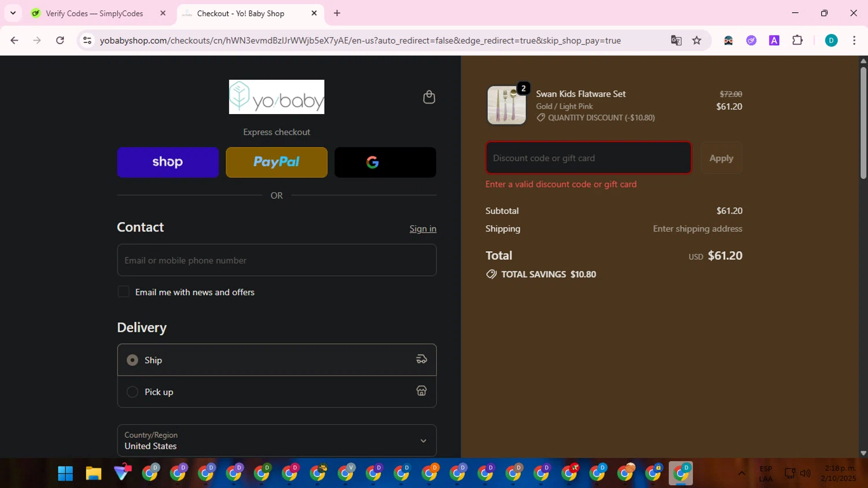Viewport: 868px width, 488px height.
Task: Go forward in browser history
Action: pos(37,41)
